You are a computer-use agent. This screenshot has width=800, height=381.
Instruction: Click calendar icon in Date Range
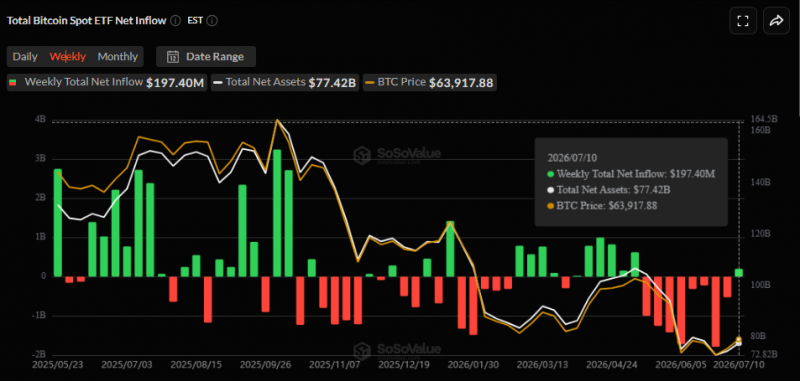pos(173,57)
